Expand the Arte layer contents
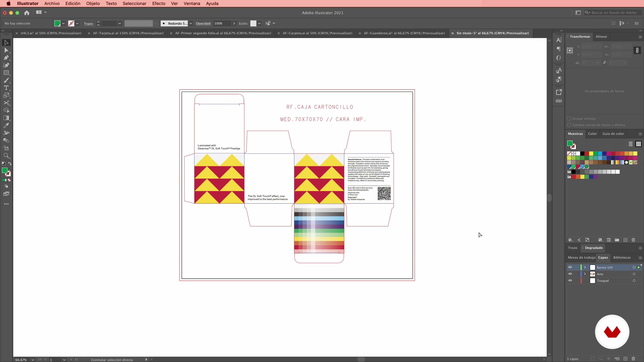Viewport: 644px width, 362px height. point(585,274)
